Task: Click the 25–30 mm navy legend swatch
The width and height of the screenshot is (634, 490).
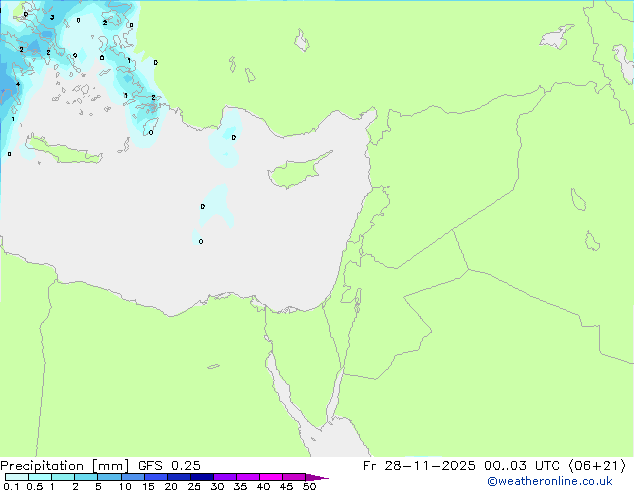Action: coord(202,477)
